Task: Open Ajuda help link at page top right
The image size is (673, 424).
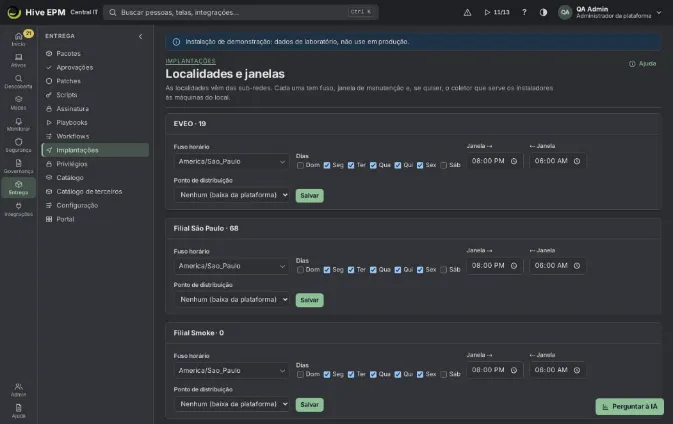Action: pos(643,64)
